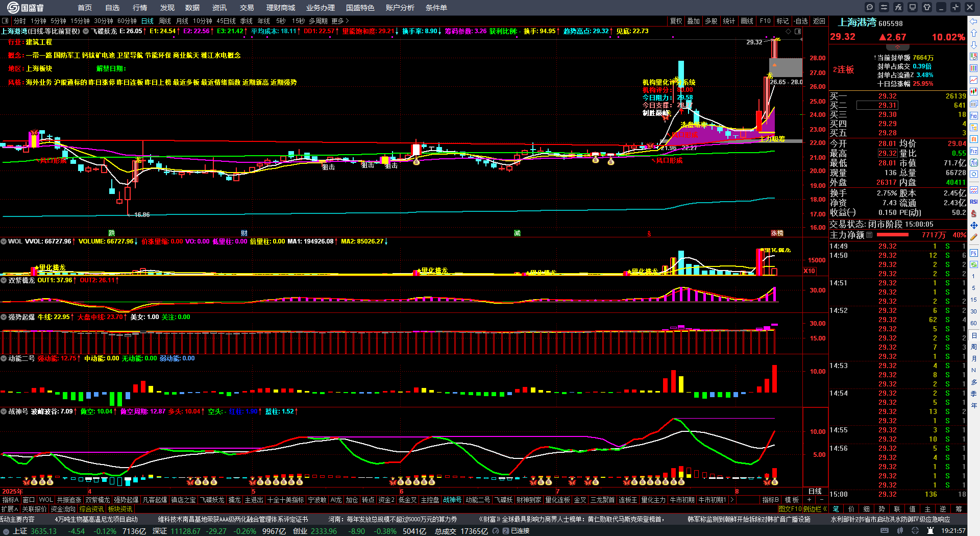980x536 pixels.
Task: Click the 画线 drawing button
Action: click(x=747, y=21)
